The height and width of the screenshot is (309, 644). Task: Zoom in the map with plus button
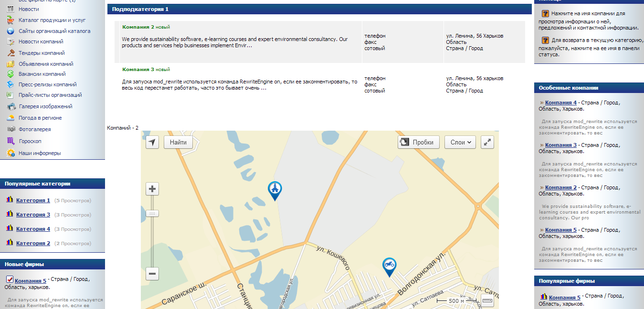tap(152, 189)
